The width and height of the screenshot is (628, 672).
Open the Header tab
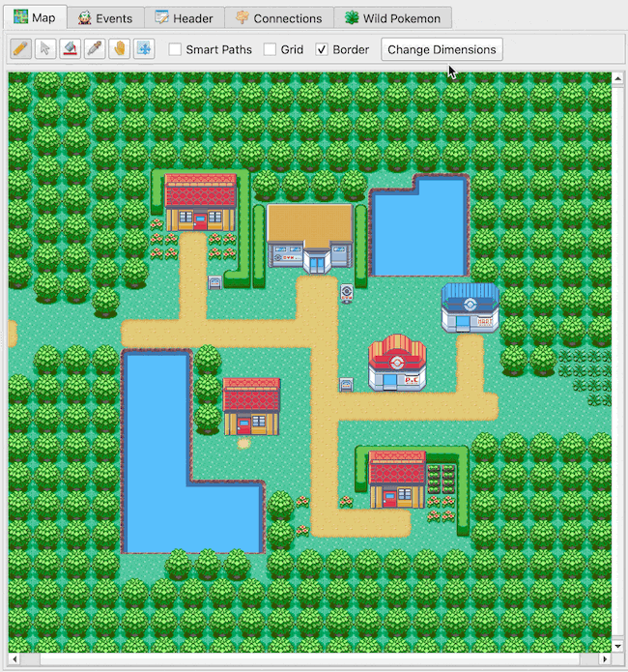pyautogui.click(x=185, y=18)
